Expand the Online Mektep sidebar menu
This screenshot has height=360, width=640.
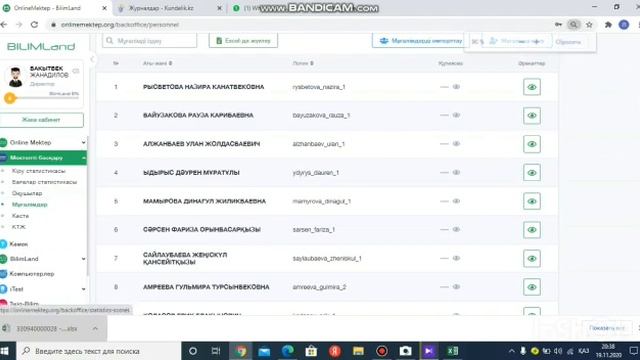(x=43, y=142)
